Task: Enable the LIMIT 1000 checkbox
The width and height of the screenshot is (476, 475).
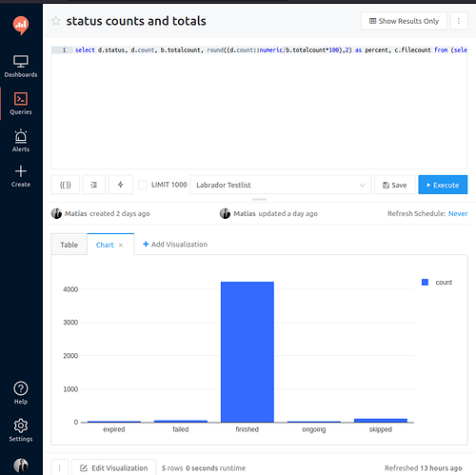Action: click(x=143, y=185)
